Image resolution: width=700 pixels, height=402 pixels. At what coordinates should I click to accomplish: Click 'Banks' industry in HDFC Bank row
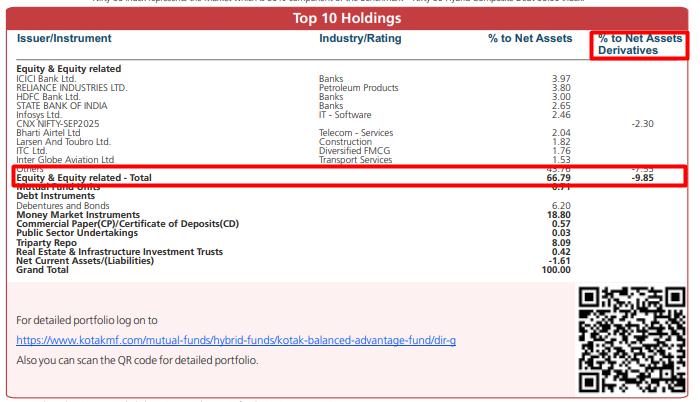331,96
